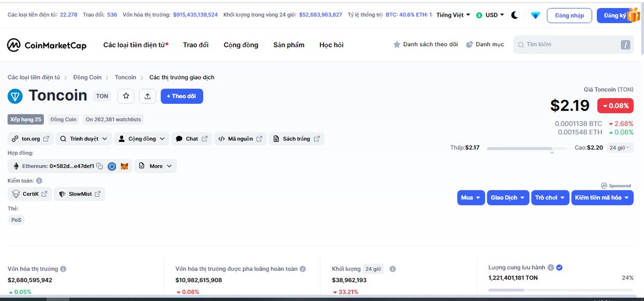644x301 pixels.
Task: Add Toncoin to watchlist with the star icon
Action: click(x=126, y=96)
